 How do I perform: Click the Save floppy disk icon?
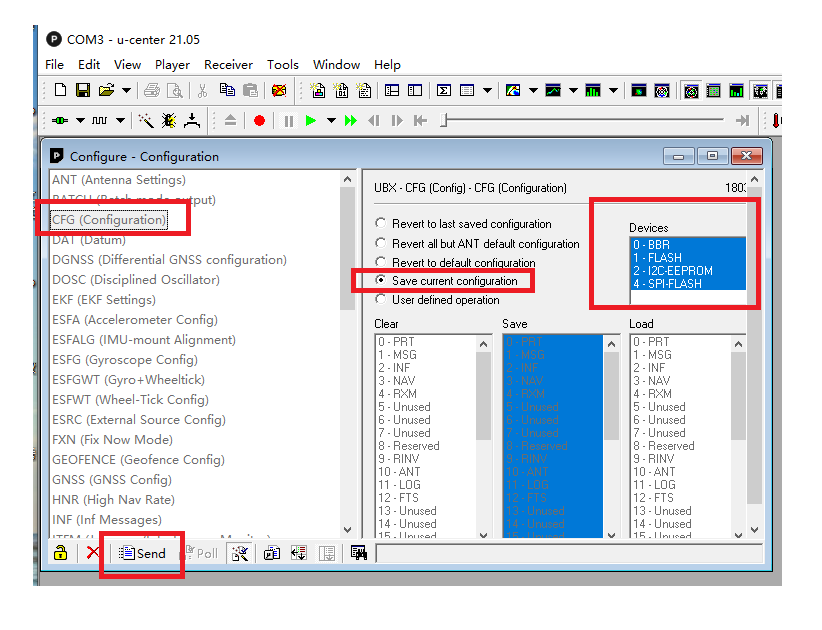point(83,90)
